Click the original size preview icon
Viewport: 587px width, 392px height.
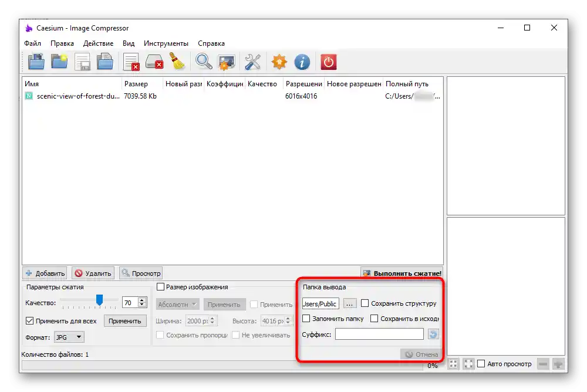tap(468, 364)
